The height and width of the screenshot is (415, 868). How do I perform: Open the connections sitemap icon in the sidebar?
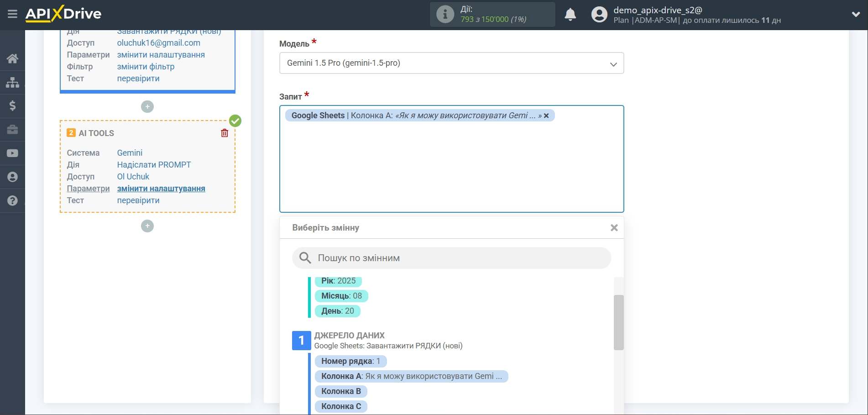pos(12,82)
